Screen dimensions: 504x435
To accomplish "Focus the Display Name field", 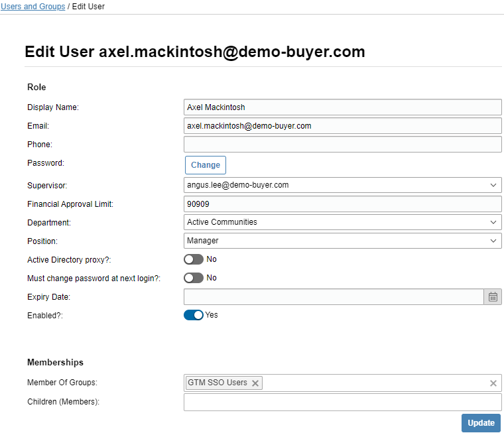I will [x=343, y=107].
